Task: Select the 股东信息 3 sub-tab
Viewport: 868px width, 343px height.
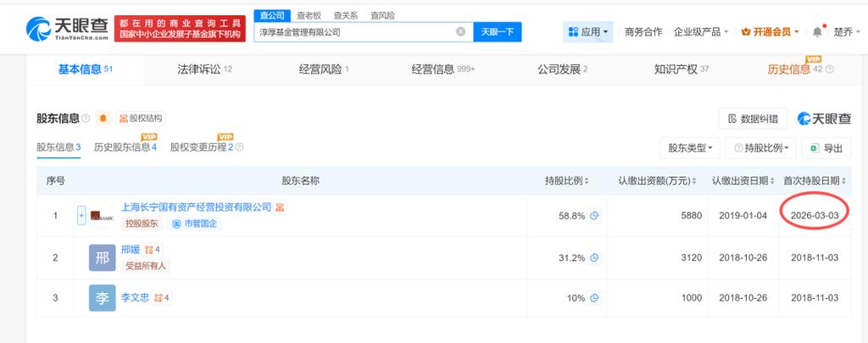Action: [58, 147]
